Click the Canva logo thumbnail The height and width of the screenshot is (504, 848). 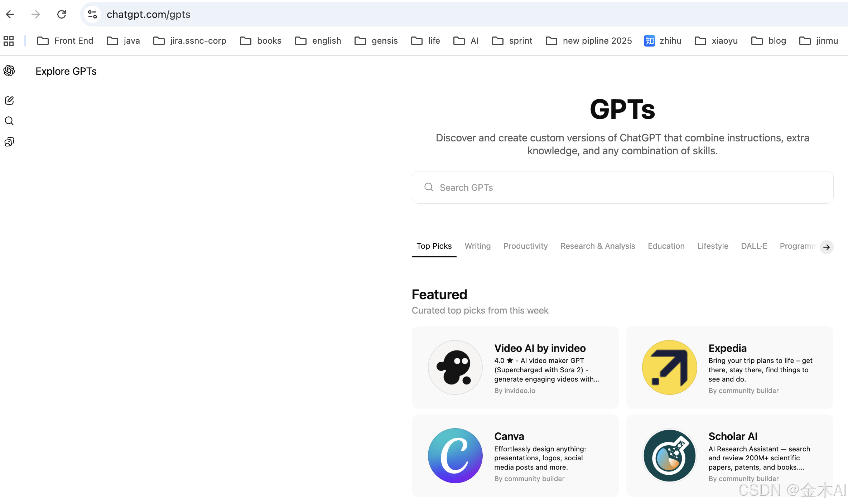(455, 455)
